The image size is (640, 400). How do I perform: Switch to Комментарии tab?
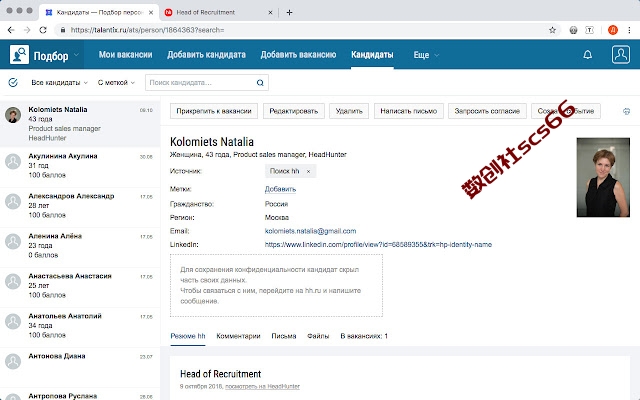click(238, 336)
